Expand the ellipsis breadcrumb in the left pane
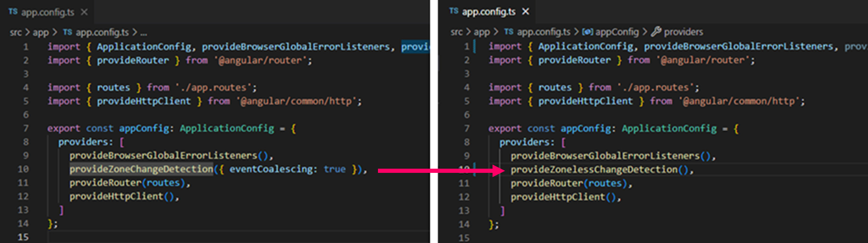Screen dimensions: 868x243 143,33
